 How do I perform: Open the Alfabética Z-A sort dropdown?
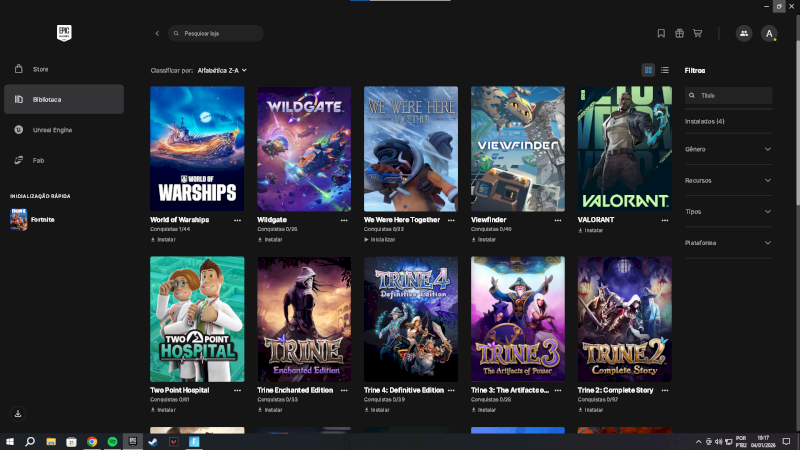(x=222, y=70)
